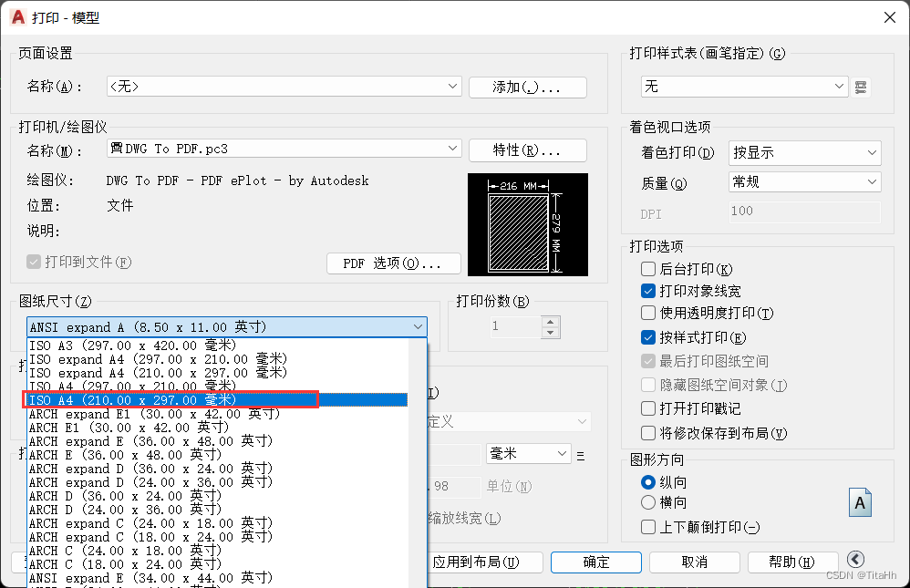
Task: Enable 打开打印戳记 checkbox
Action: point(648,408)
